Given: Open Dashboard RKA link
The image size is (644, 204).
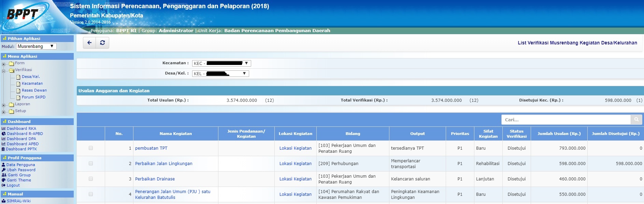Looking at the screenshot, I should pyautogui.click(x=22, y=128).
